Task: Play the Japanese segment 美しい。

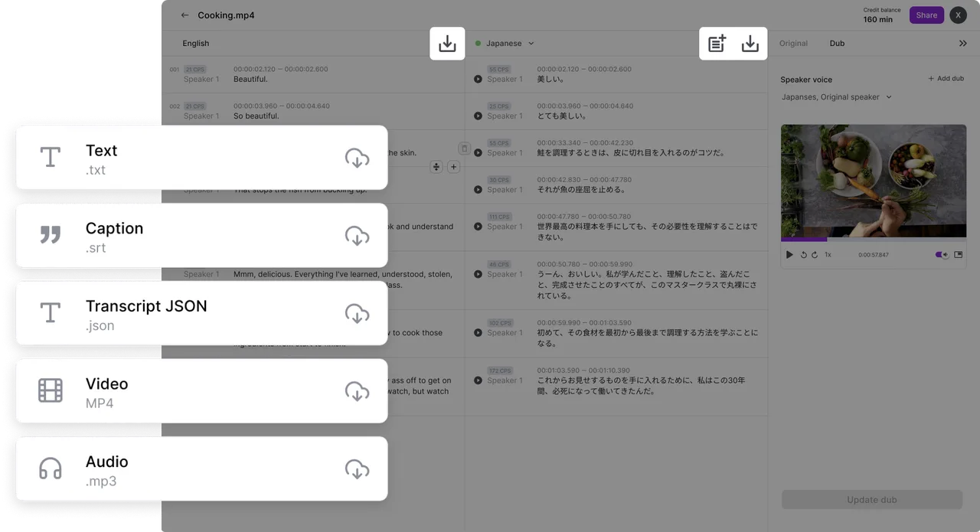Action: pyautogui.click(x=478, y=79)
